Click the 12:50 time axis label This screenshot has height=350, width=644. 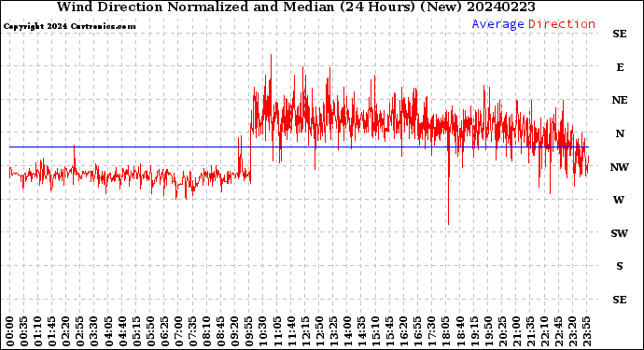pos(319,331)
